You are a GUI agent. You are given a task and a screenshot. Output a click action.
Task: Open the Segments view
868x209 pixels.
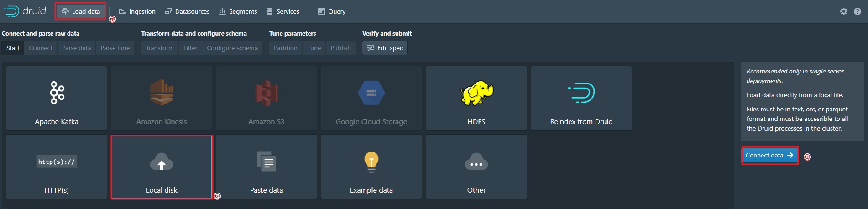238,11
